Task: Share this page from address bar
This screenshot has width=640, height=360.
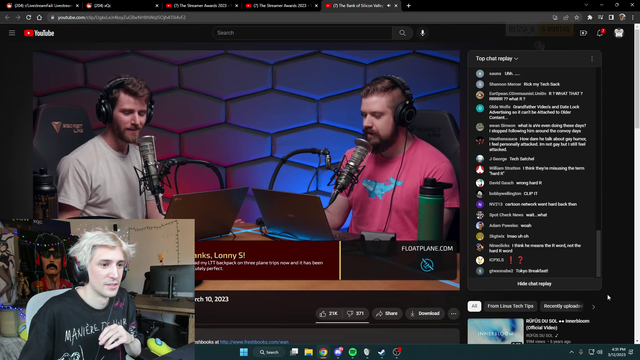Action: [566, 18]
